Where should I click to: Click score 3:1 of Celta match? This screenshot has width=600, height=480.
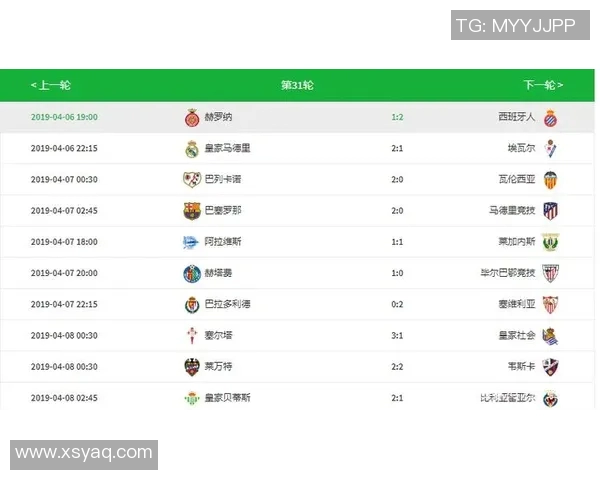(x=397, y=336)
